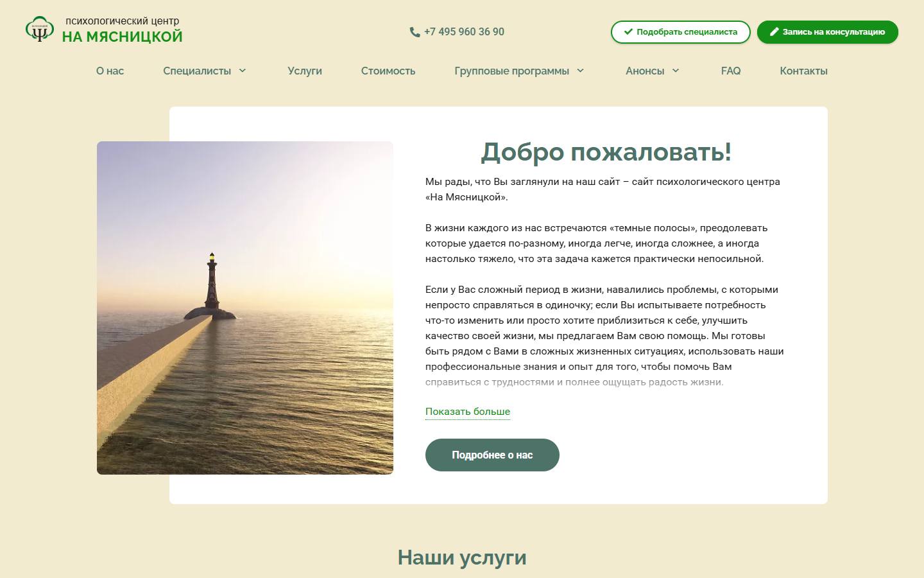Image resolution: width=924 pixels, height=578 pixels.
Task: Click the Подробнее о нас button
Action: (492, 455)
